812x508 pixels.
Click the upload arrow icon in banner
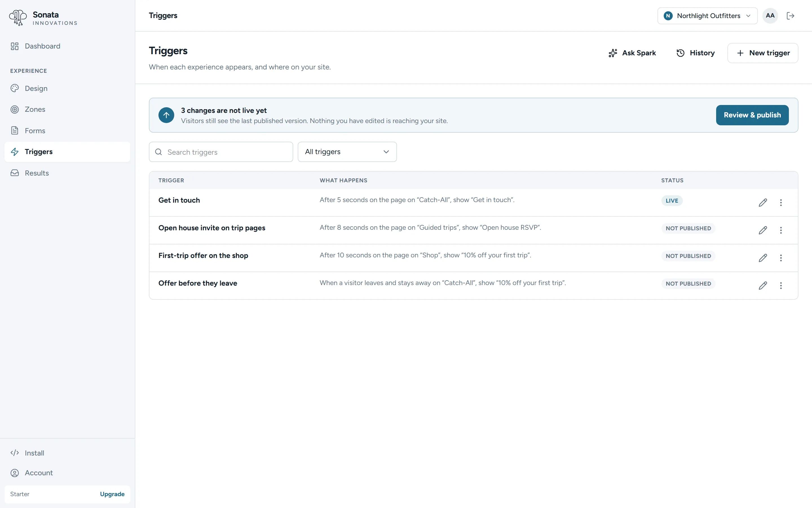pos(166,115)
